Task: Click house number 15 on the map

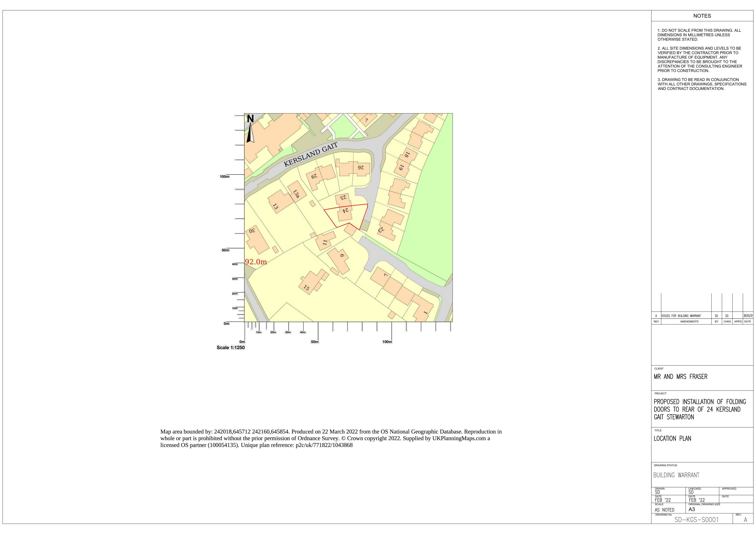Action: click(306, 288)
